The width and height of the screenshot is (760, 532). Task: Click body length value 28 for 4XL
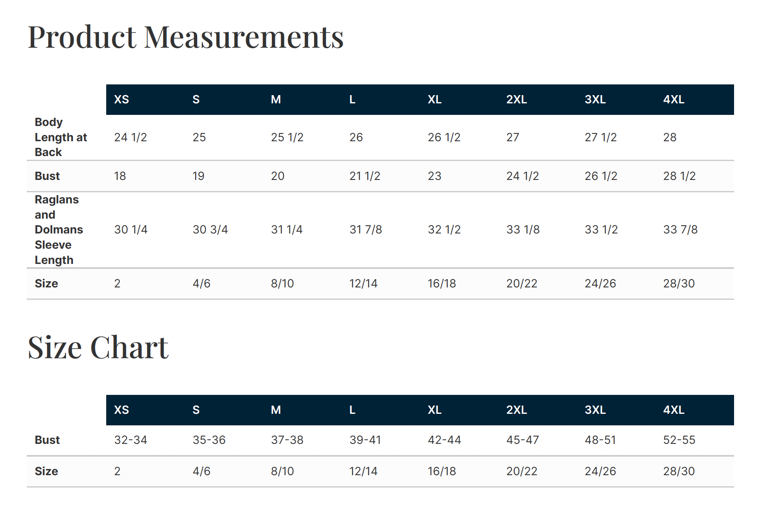[670, 137]
